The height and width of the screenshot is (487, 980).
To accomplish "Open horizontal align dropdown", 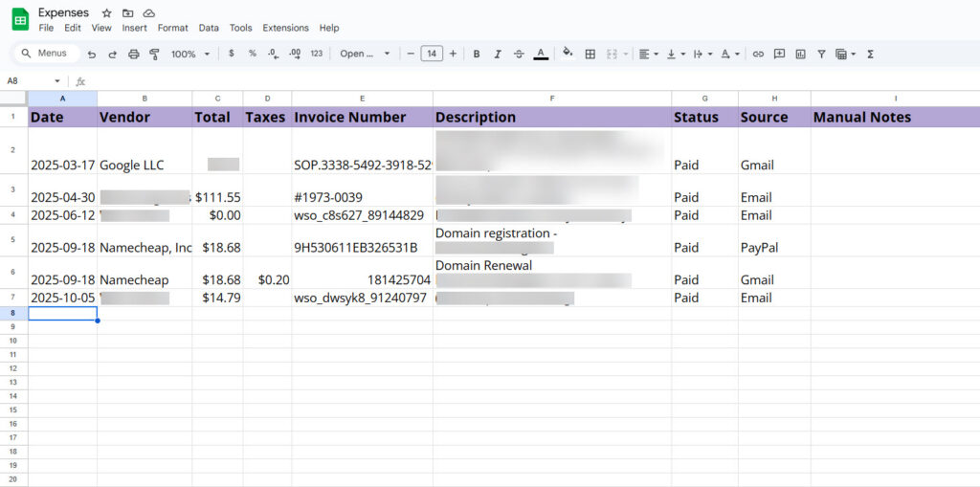I will point(649,55).
